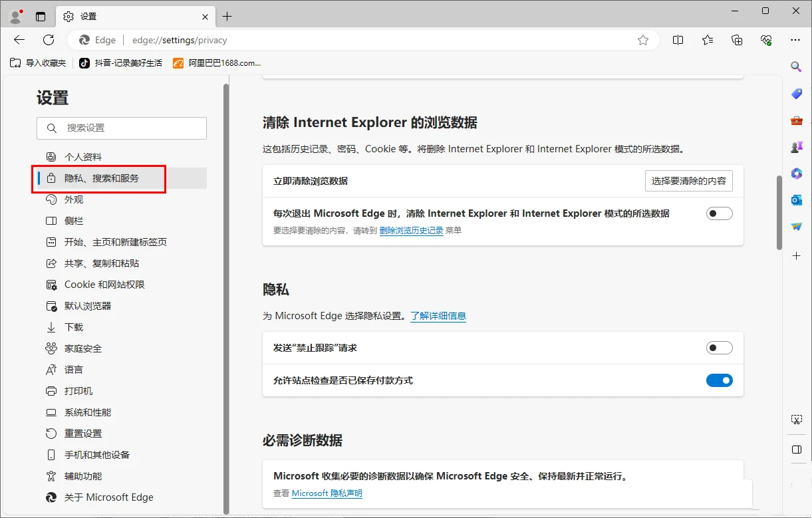The image size is (812, 518).
Task: Open Alibaba 1688 bookmark
Action: 217,63
